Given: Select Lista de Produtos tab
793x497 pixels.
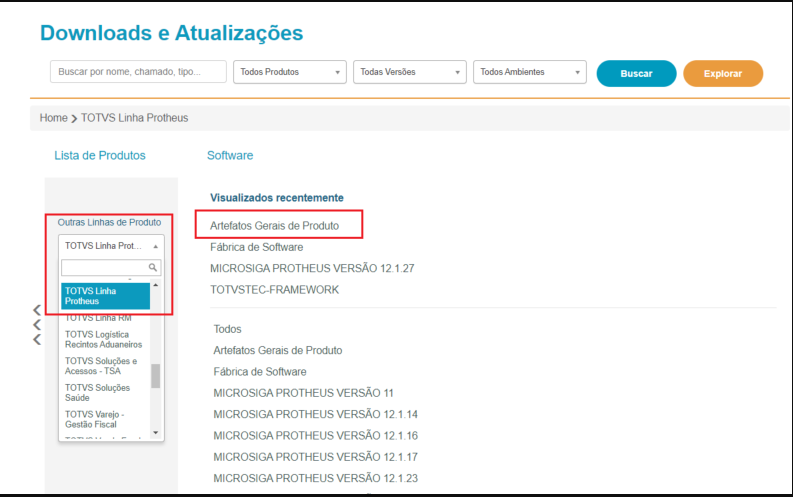Looking at the screenshot, I should click(x=100, y=155).
